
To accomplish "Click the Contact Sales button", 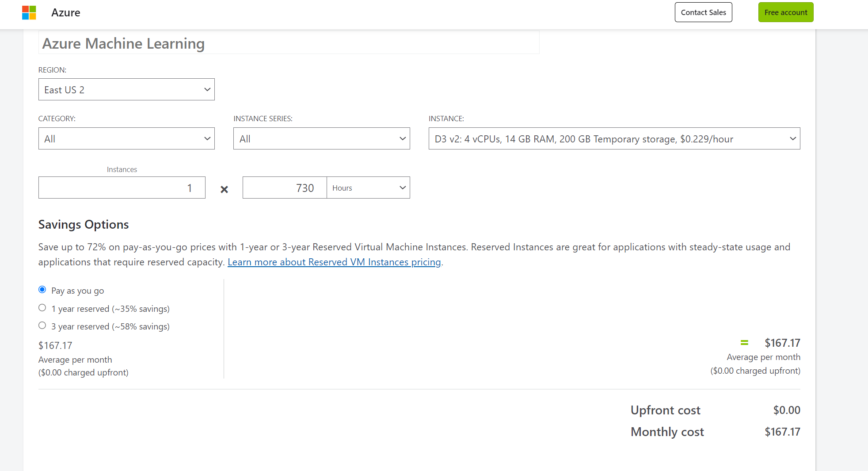I will click(x=703, y=12).
